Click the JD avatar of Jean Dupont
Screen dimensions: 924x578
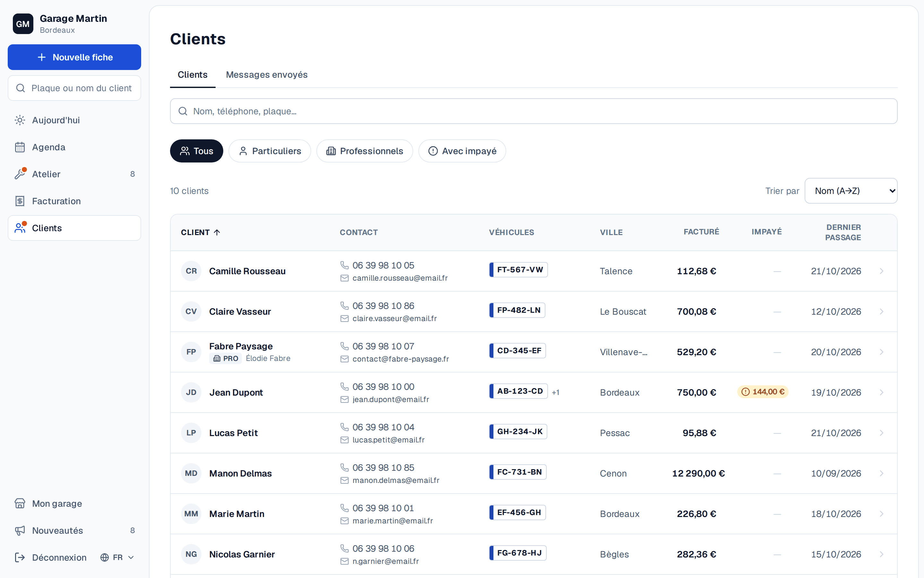coord(191,392)
